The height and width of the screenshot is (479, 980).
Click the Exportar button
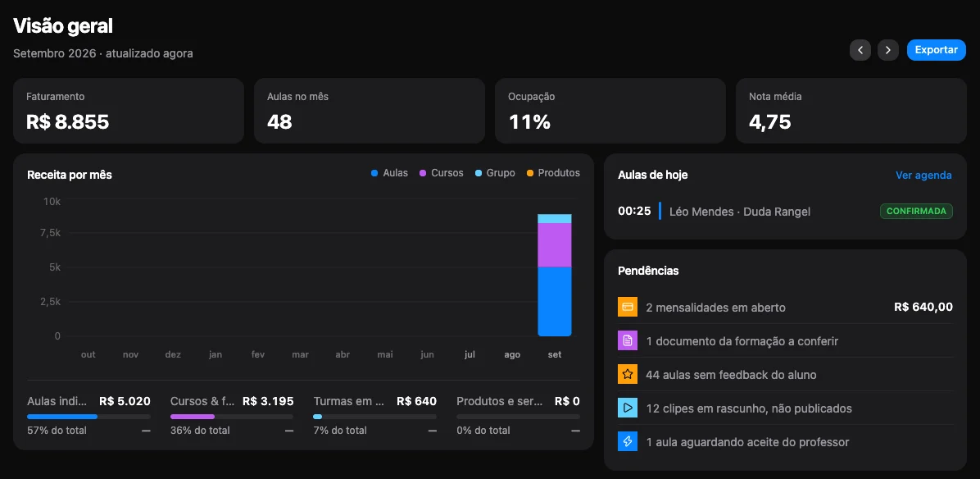(x=937, y=50)
